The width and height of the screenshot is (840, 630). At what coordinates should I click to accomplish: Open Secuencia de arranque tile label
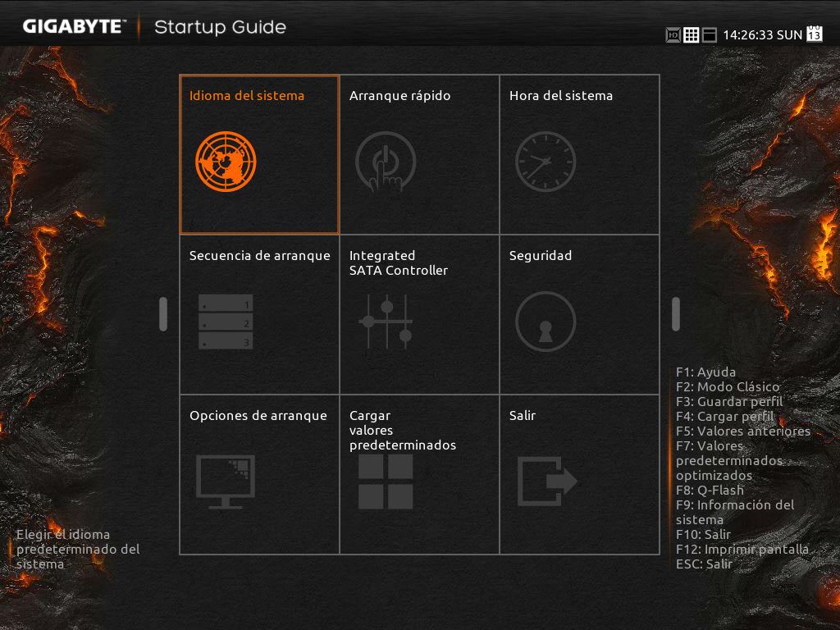click(260, 256)
